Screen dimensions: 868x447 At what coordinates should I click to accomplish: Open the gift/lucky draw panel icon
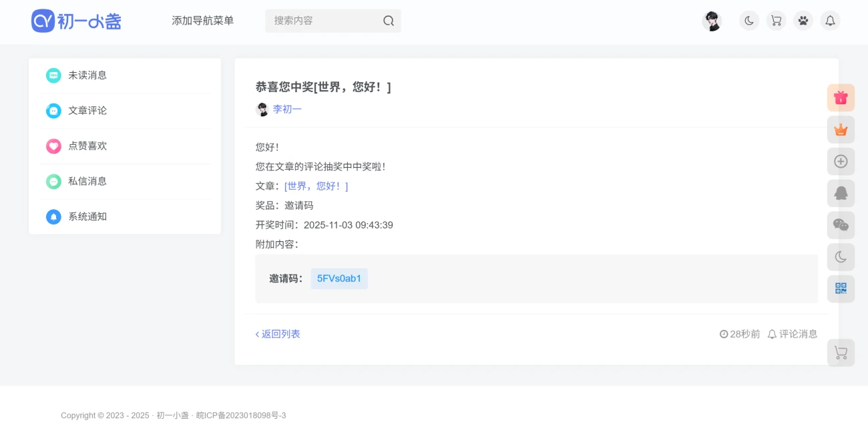841,98
